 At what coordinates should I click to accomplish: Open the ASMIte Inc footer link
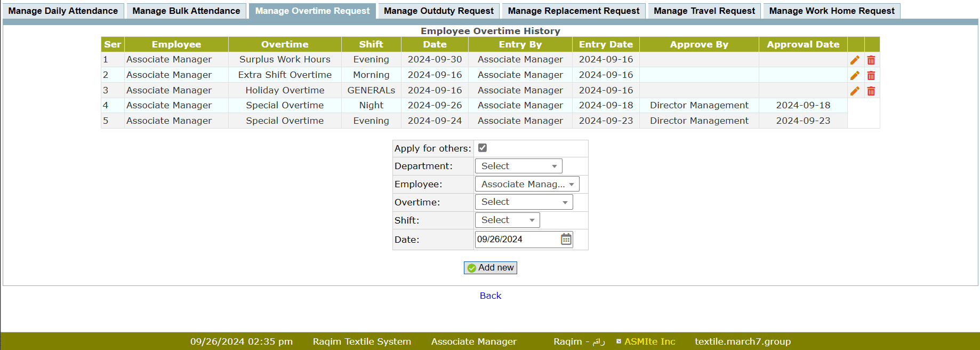pyautogui.click(x=649, y=341)
